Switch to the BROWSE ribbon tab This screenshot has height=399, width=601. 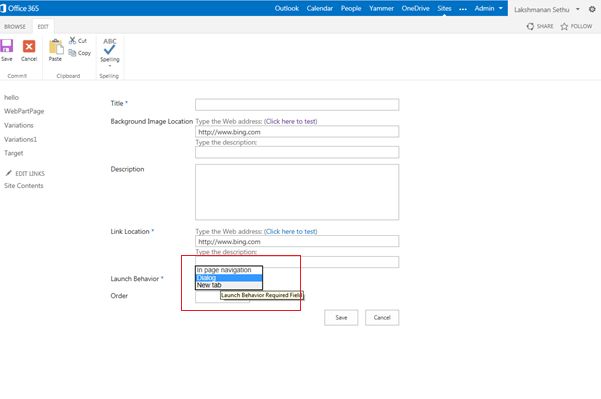coord(15,26)
